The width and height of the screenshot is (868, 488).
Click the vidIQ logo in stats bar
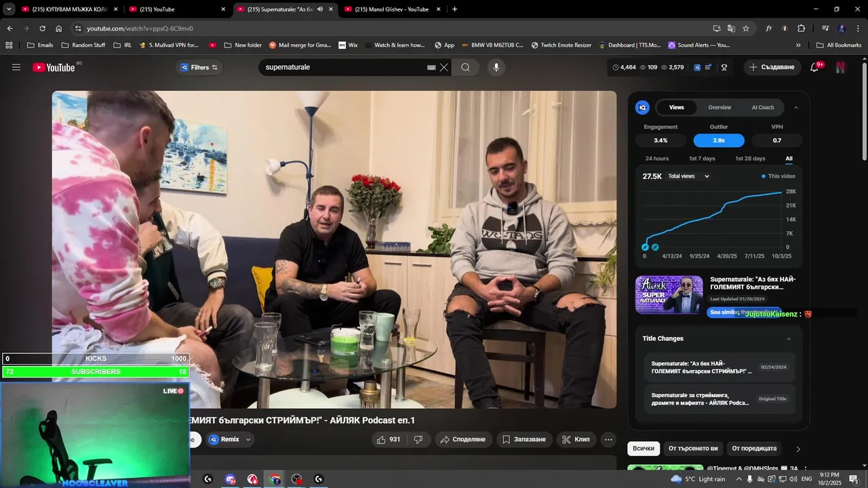coord(698,67)
